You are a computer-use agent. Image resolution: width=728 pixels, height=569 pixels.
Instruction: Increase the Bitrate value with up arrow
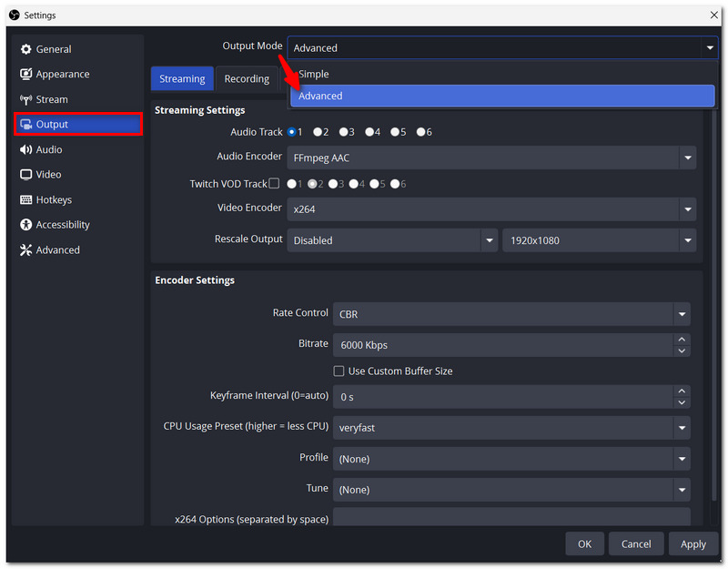(682, 340)
